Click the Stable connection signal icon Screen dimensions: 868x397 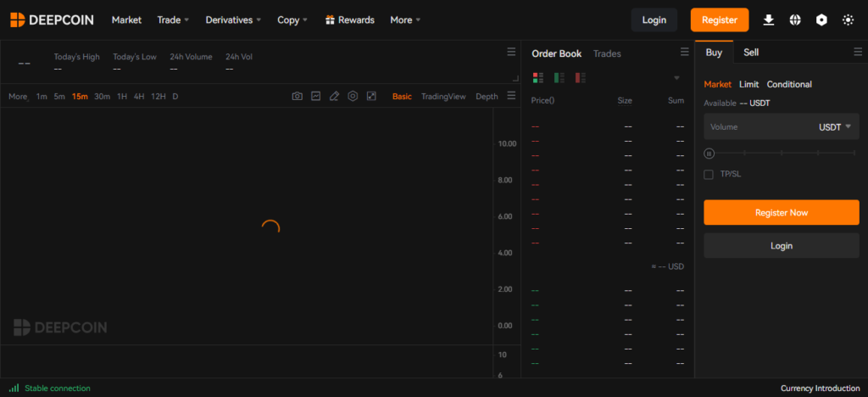tap(14, 389)
